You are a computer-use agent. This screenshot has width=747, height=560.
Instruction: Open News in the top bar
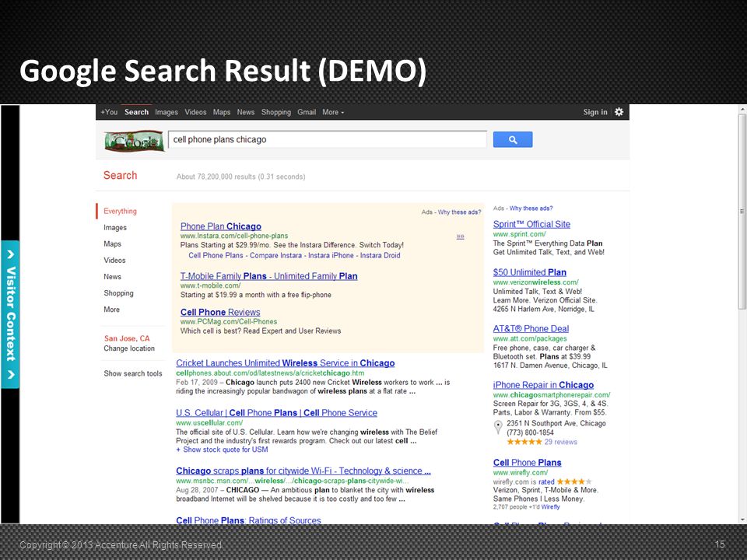[246, 112]
